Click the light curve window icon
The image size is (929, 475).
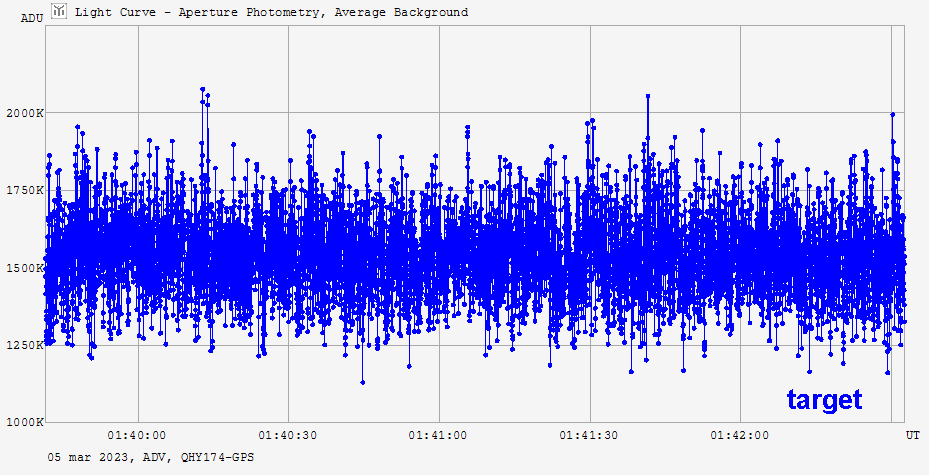(x=59, y=11)
